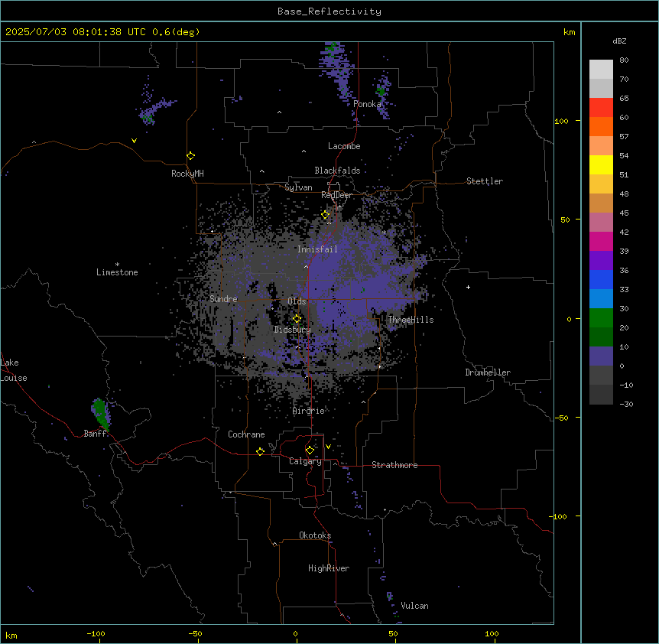Viewport: 659px width, 644px height.
Task: Pick the bright green 30-20 dBZ legend swatch
Action: (x=601, y=318)
